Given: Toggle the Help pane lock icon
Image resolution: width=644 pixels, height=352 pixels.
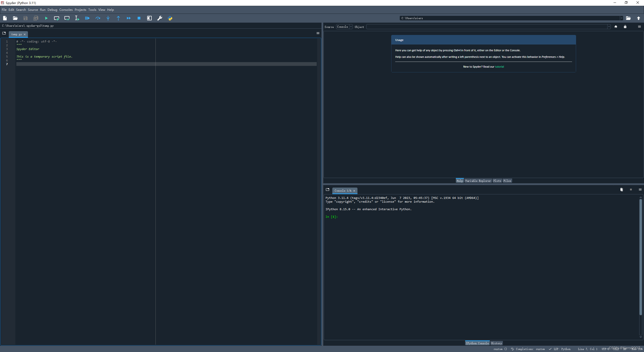Looking at the screenshot, I should click(x=625, y=27).
